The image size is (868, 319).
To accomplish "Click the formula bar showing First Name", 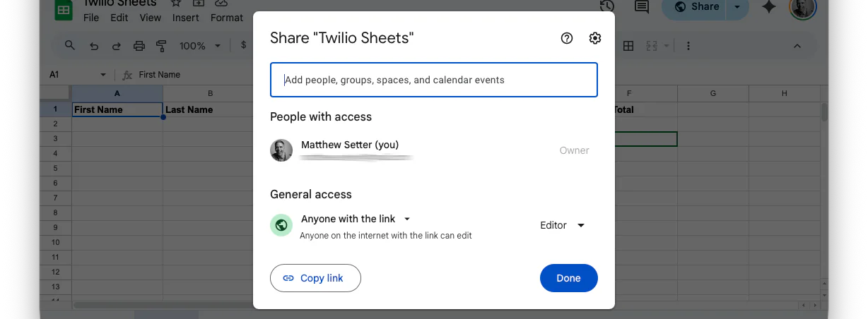I will (x=160, y=75).
